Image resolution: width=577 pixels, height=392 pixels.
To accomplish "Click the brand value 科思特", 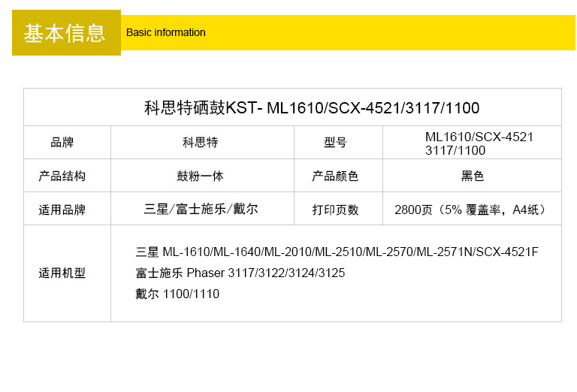I will 201,143.
